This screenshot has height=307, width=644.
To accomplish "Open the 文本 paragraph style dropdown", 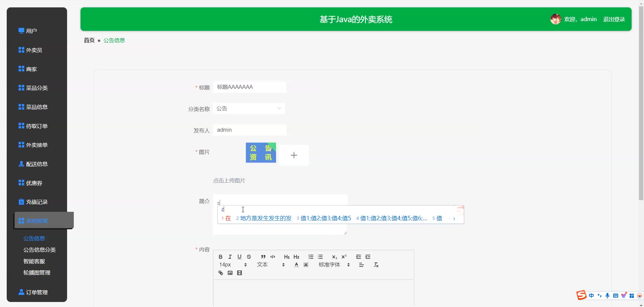I will coord(271,265).
